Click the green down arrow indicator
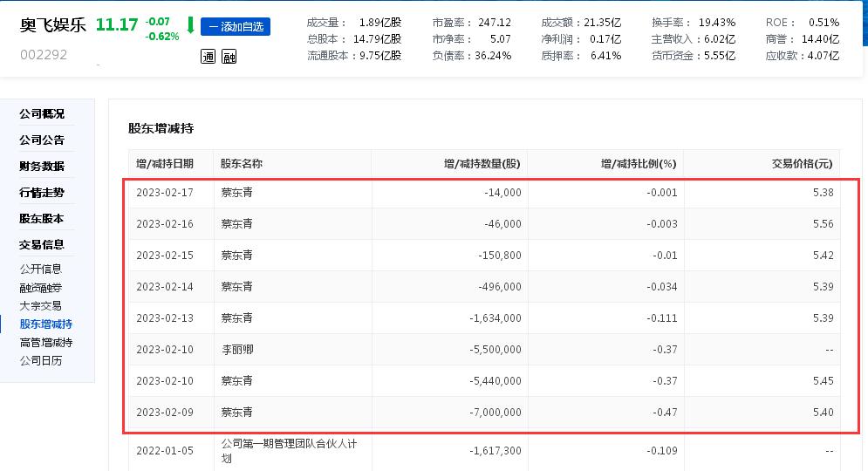This screenshot has height=471, width=868. 190,25
